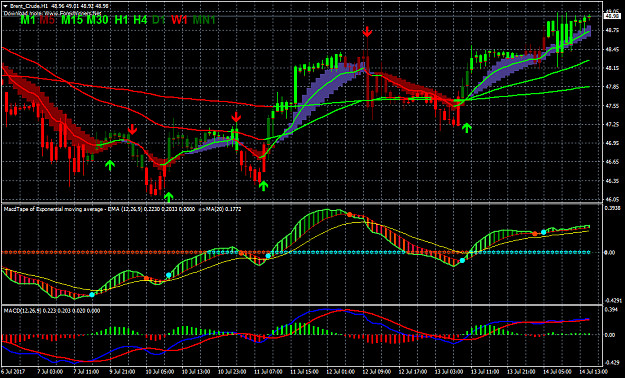625x378 pixels.
Task: Click the 46.05 price axis label
Action: [611, 199]
